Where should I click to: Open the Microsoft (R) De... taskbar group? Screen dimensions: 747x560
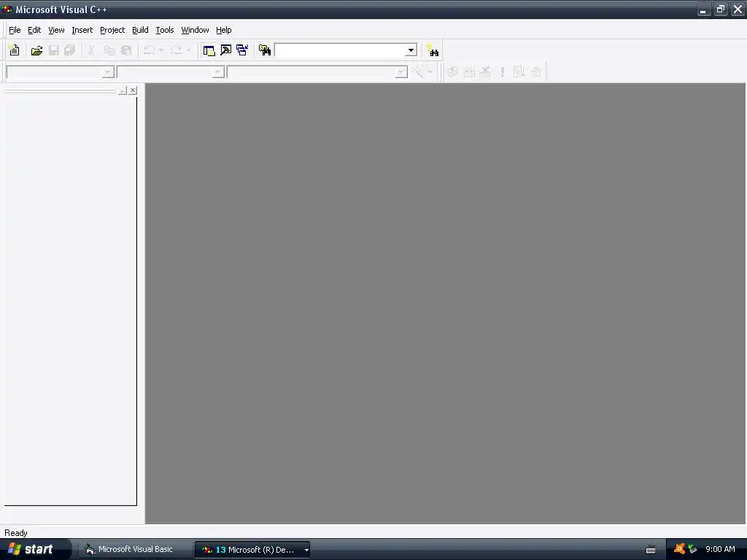click(252, 550)
